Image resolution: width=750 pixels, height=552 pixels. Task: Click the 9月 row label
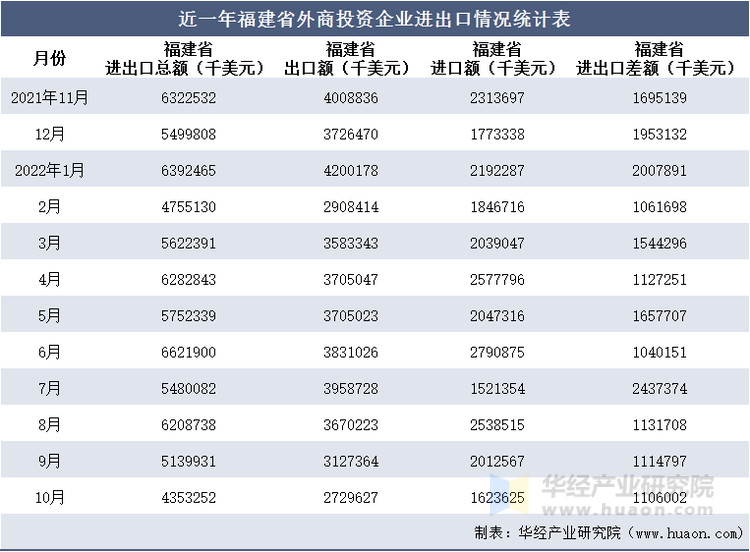pos(50,461)
